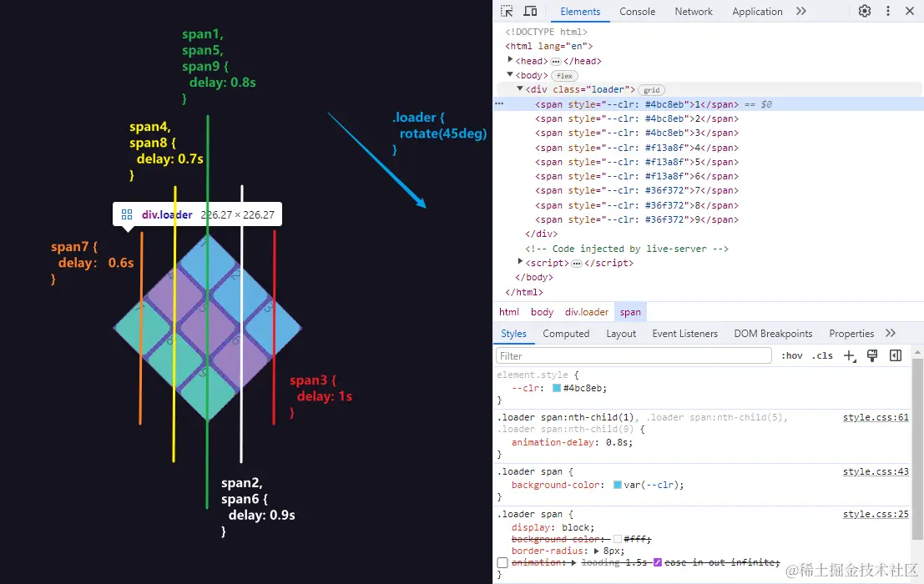
Task: Select the span element numbered 9
Action: coord(636,219)
